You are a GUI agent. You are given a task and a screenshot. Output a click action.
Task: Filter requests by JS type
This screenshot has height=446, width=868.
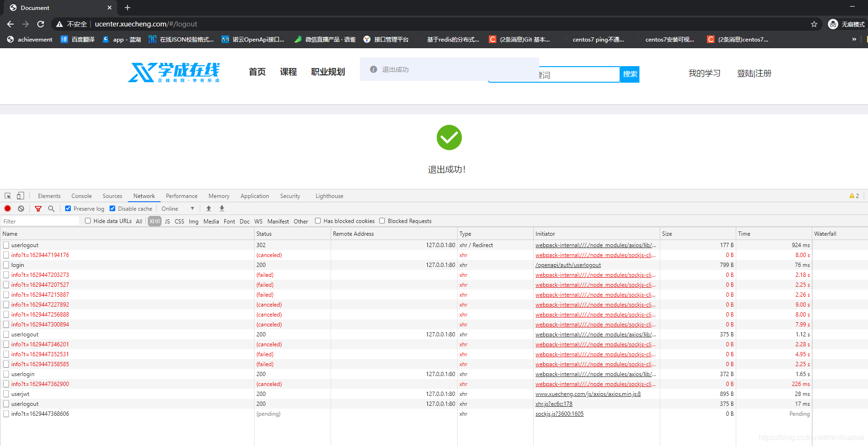pos(167,221)
